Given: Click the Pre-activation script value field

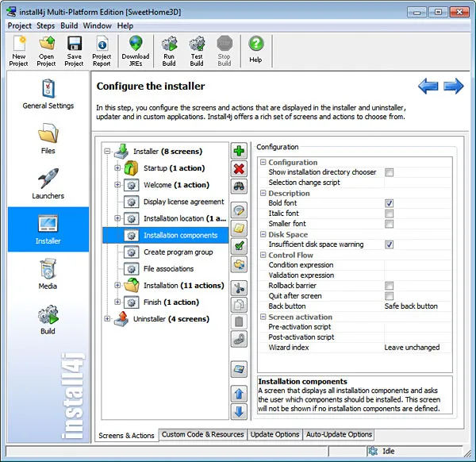Looking at the screenshot, I should (418, 327).
